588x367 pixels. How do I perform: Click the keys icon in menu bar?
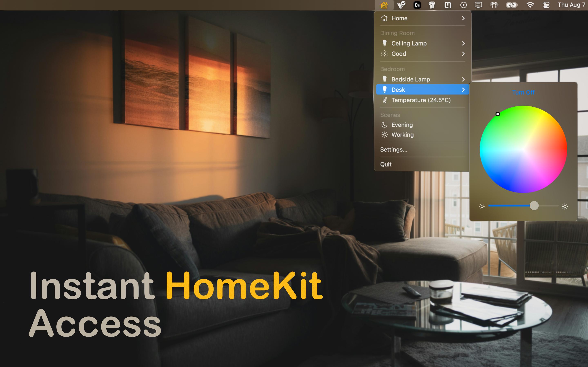pos(432,5)
